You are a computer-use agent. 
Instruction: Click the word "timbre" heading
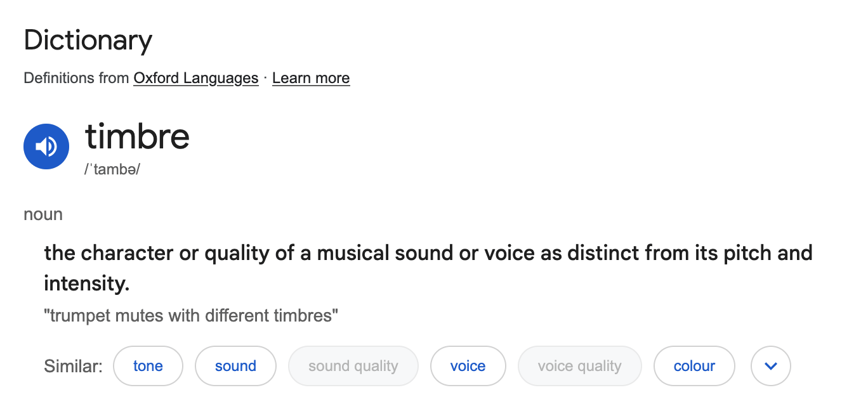pos(137,136)
